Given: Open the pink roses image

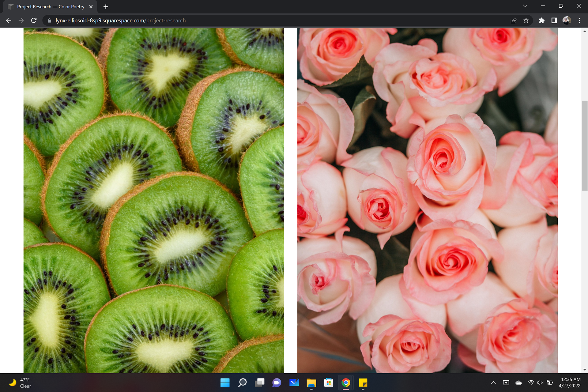Looking at the screenshot, I should click(427, 200).
